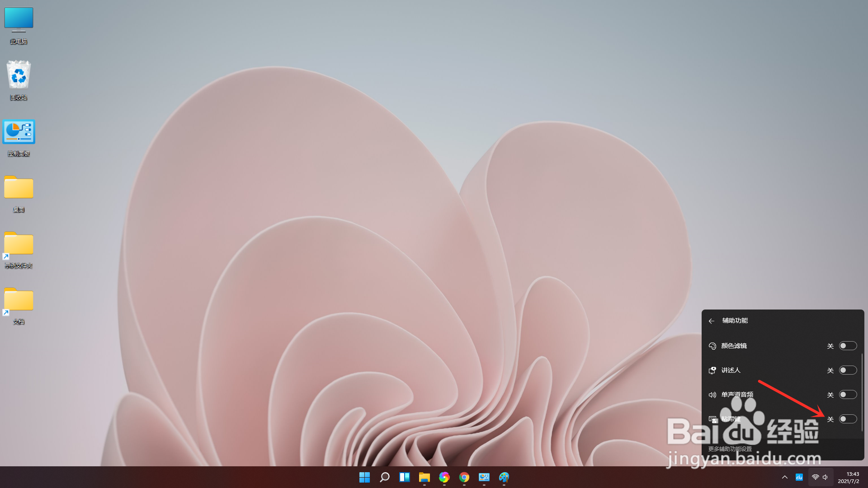Enable the 讲述人 narrator switch
This screenshot has height=488, width=868.
pos(848,370)
